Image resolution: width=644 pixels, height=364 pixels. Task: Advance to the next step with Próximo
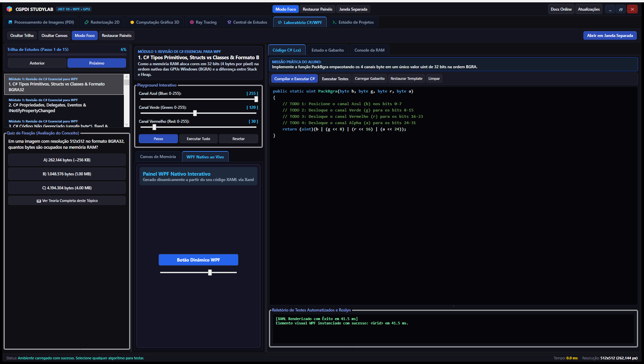[97, 63]
